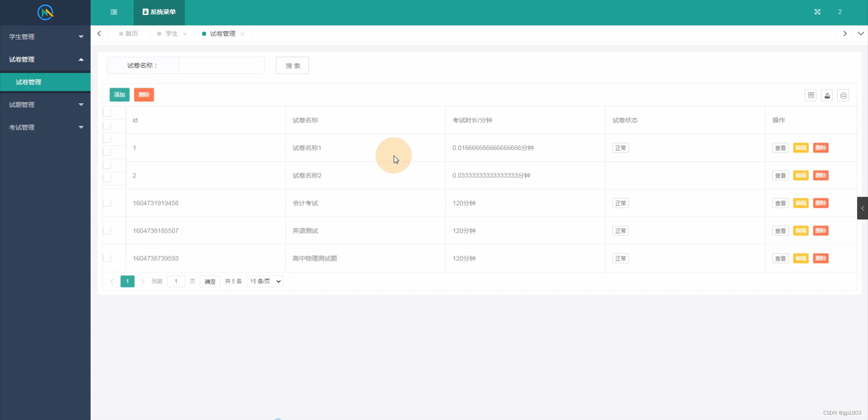868x420 pixels.
Task: Toggle the sidebar collapse icon
Action: tap(113, 12)
